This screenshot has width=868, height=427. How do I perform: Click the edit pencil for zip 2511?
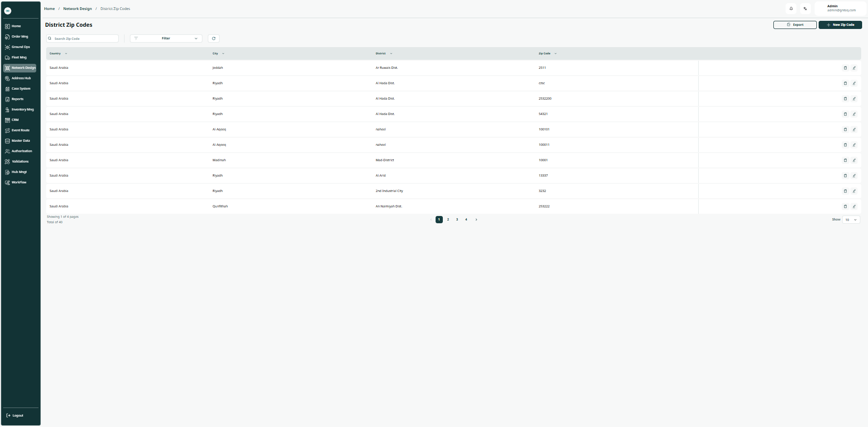854,68
